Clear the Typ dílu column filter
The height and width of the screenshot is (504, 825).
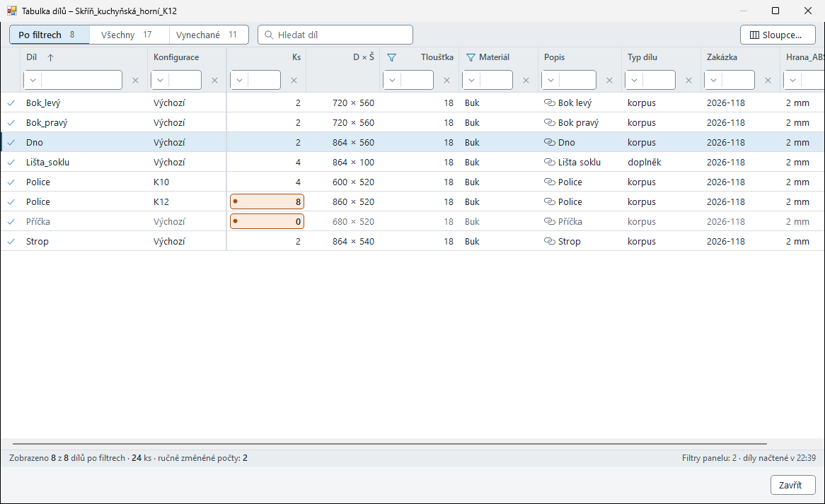(x=688, y=81)
